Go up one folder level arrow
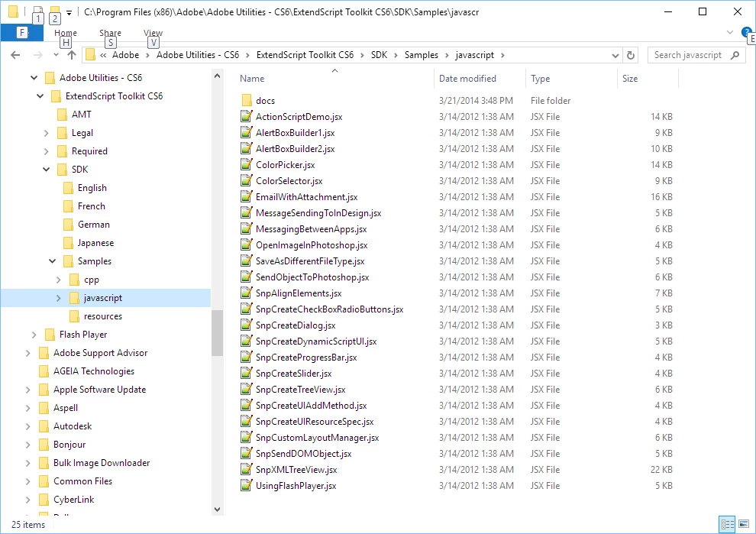Viewport: 756px width, 534px height. pyautogui.click(x=72, y=55)
